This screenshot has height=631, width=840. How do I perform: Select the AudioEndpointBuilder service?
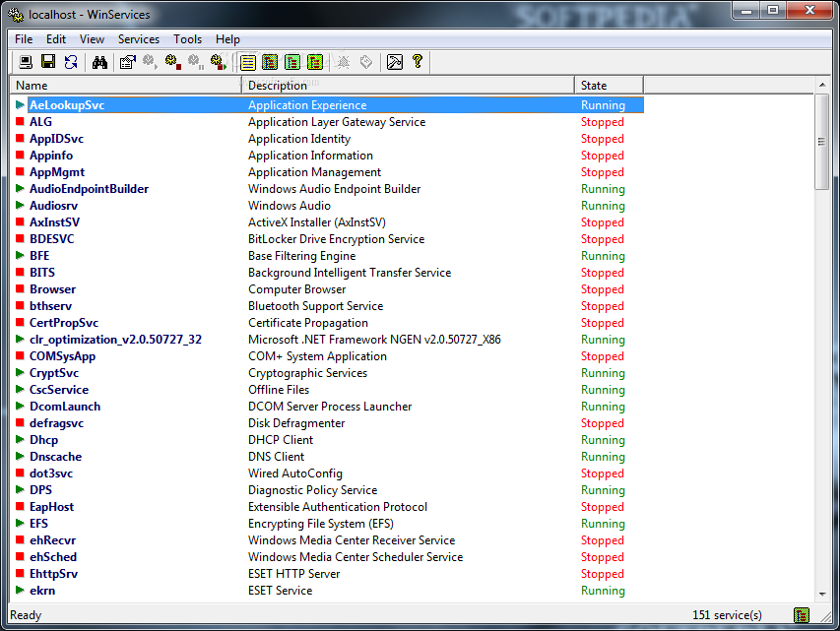[89, 189]
